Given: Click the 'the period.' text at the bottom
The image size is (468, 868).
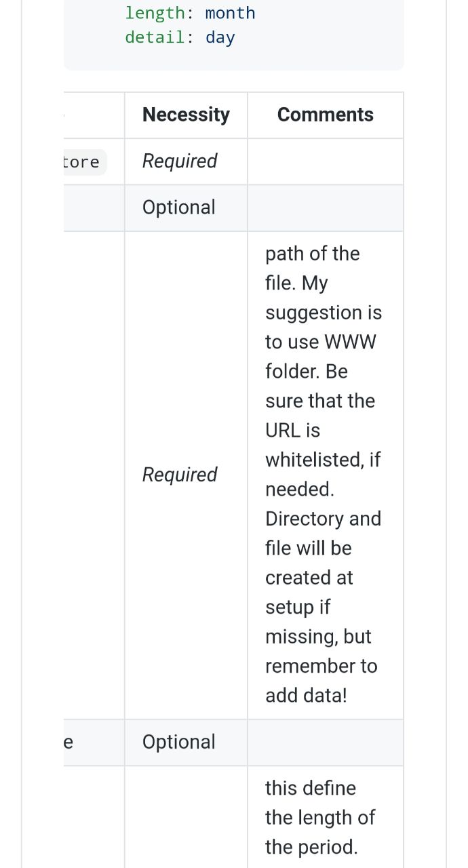Looking at the screenshot, I should coord(311,847).
